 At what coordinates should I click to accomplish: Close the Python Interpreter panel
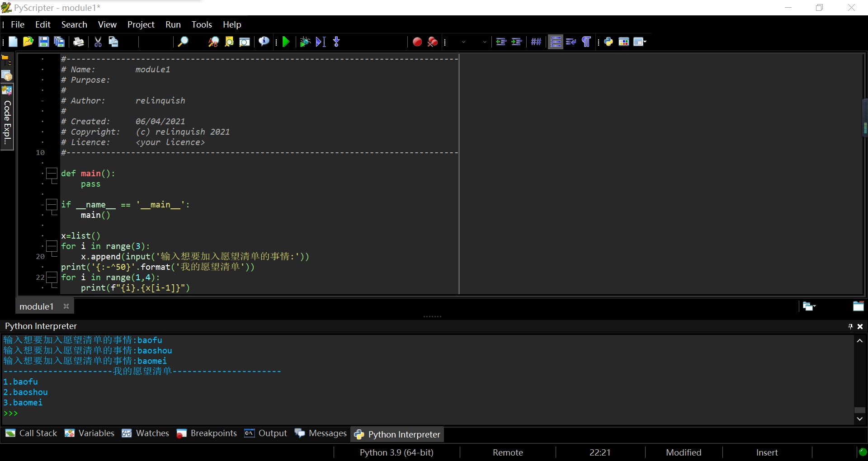tap(860, 326)
